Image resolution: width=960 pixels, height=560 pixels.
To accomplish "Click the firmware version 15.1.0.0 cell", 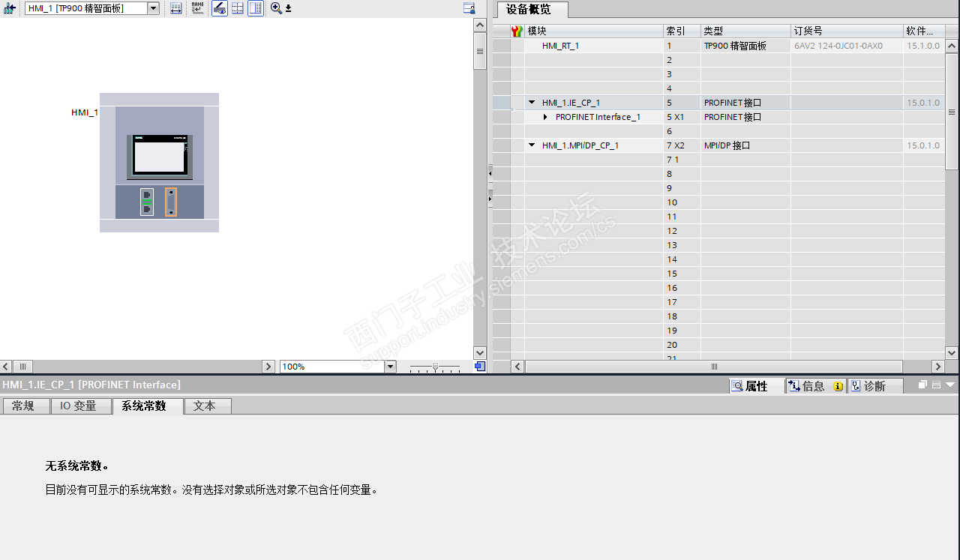I will (923, 46).
